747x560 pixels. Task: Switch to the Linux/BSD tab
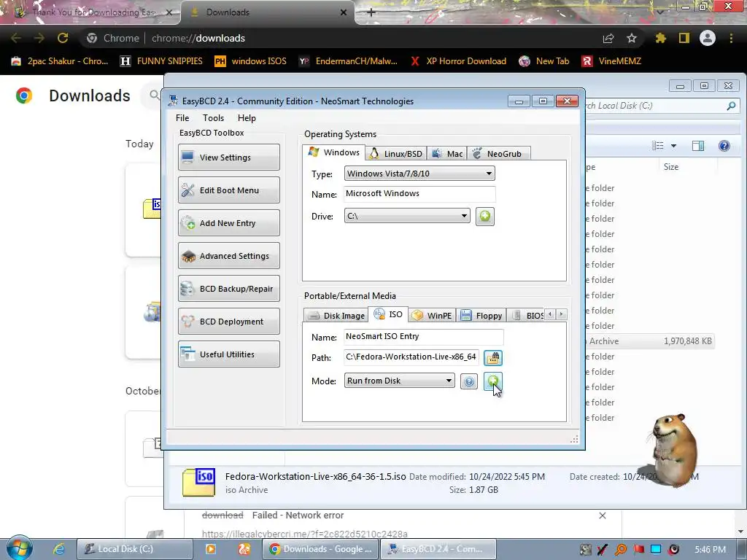pyautogui.click(x=396, y=154)
